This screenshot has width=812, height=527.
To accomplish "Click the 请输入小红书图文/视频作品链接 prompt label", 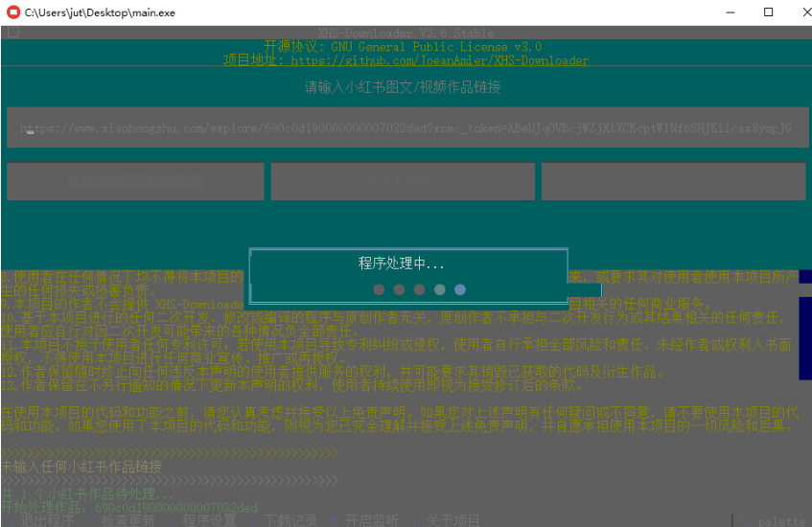I will tap(403, 87).
